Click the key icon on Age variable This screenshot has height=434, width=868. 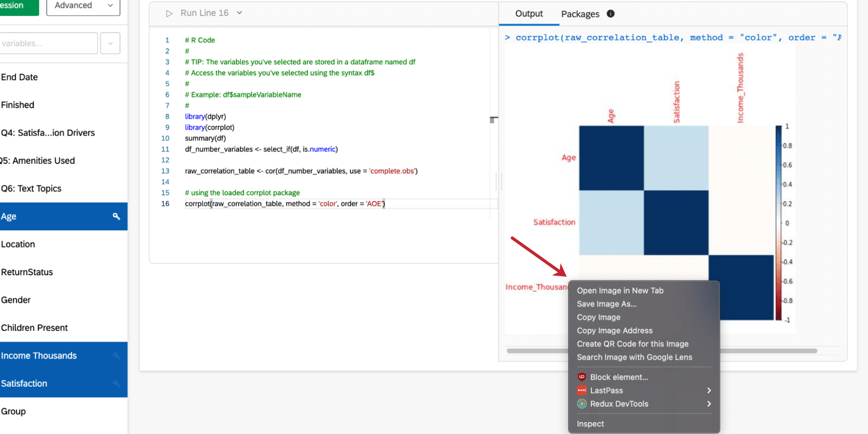tap(116, 216)
